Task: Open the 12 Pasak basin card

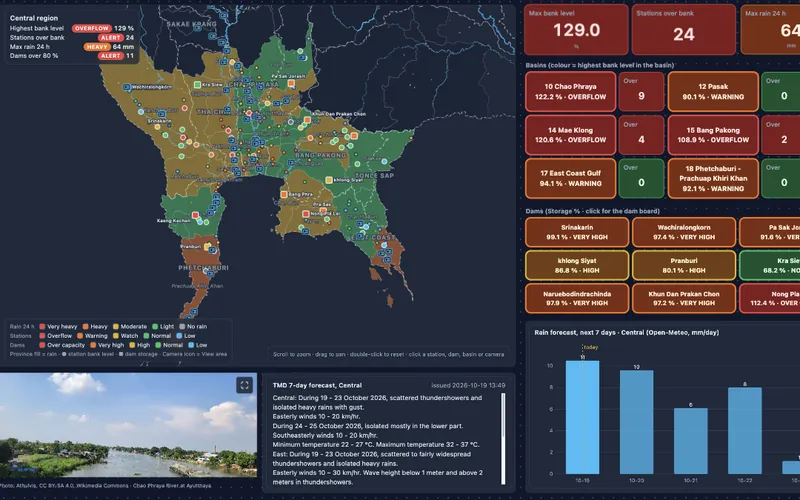Action: 713,92
